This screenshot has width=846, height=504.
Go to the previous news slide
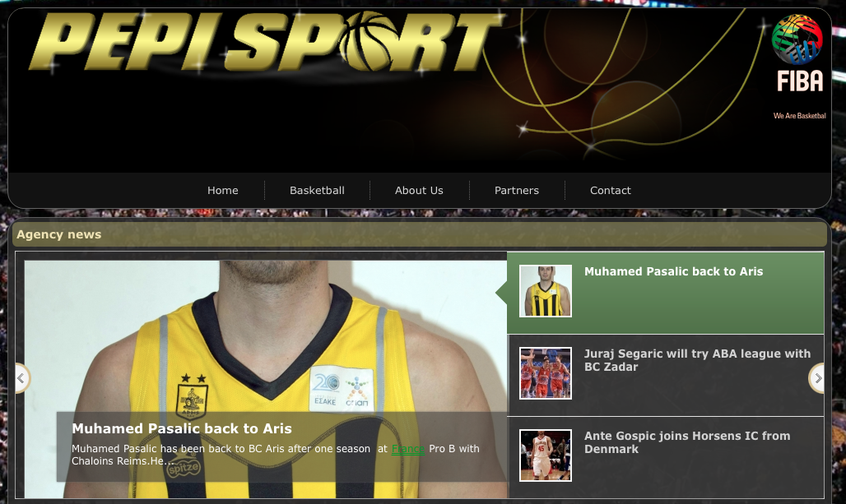tap(21, 378)
